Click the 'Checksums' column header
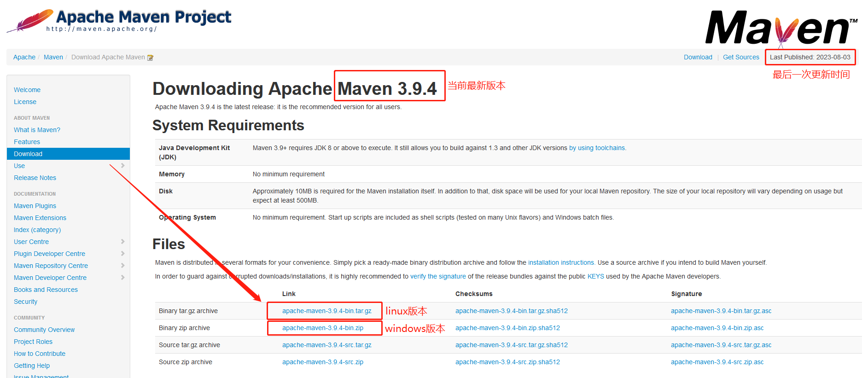 tap(474, 294)
